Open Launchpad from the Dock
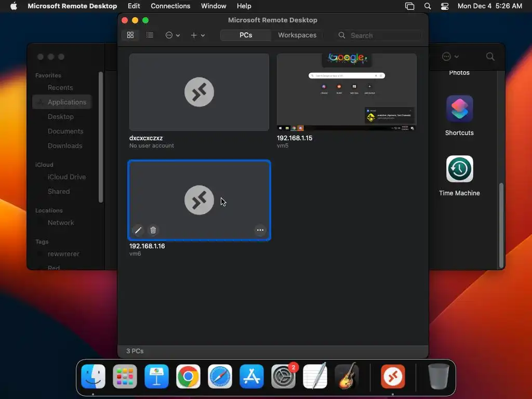 pos(125,376)
